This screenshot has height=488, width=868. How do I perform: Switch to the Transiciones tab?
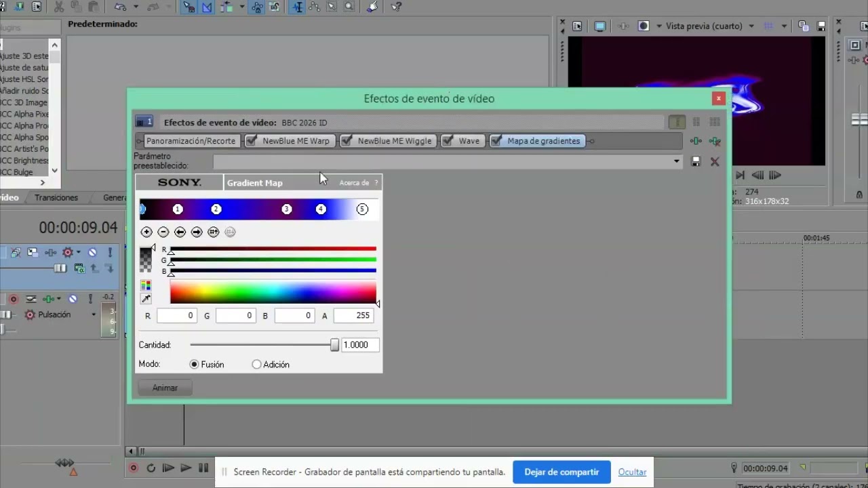click(x=56, y=198)
